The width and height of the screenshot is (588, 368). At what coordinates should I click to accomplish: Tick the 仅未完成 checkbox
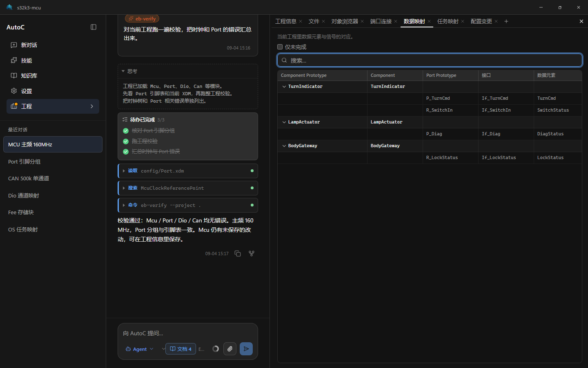pos(280,47)
